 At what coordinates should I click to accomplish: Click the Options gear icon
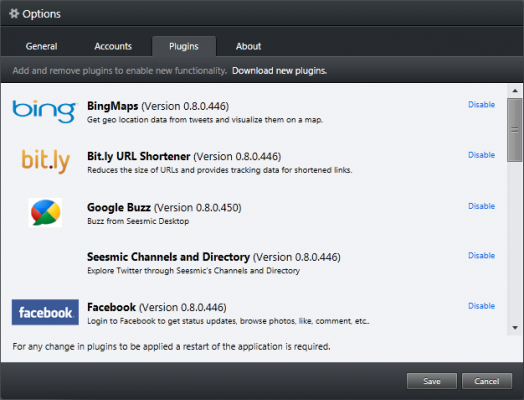[14, 14]
